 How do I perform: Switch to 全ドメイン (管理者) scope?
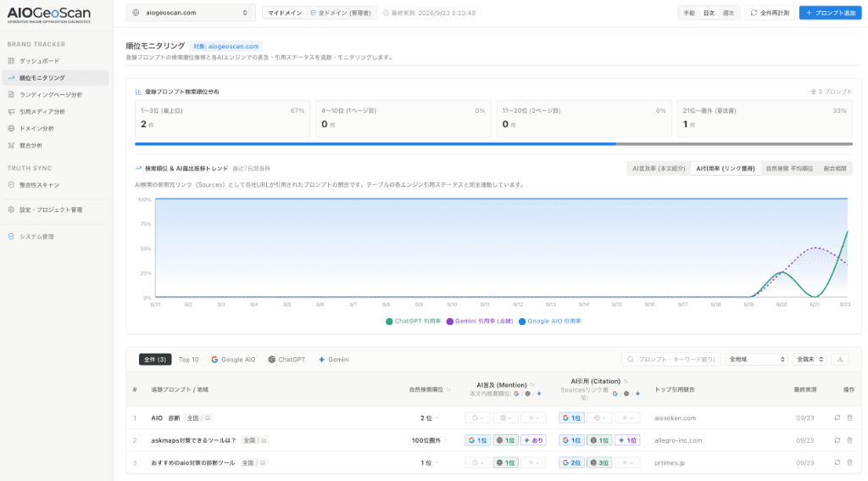(x=341, y=13)
